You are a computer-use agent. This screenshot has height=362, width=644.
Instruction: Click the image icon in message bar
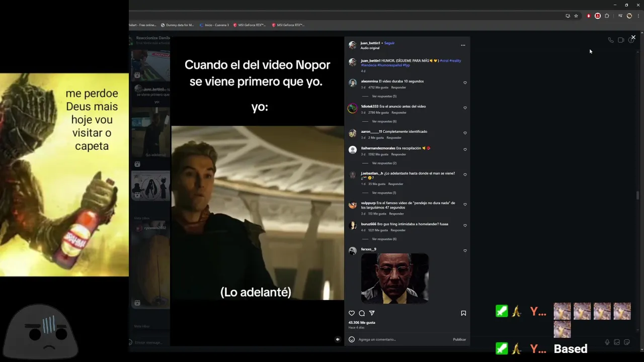point(617,342)
